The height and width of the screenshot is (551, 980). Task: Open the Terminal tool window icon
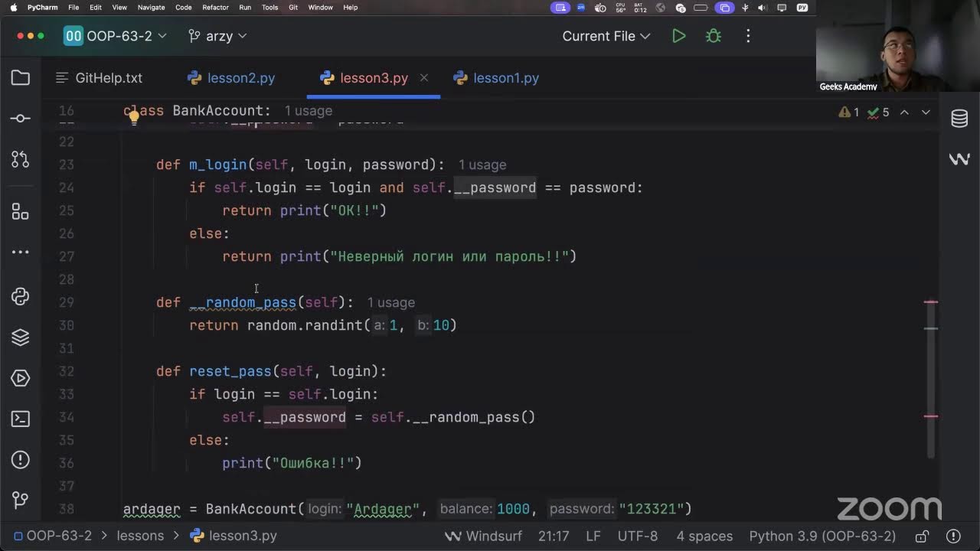pos(21,419)
